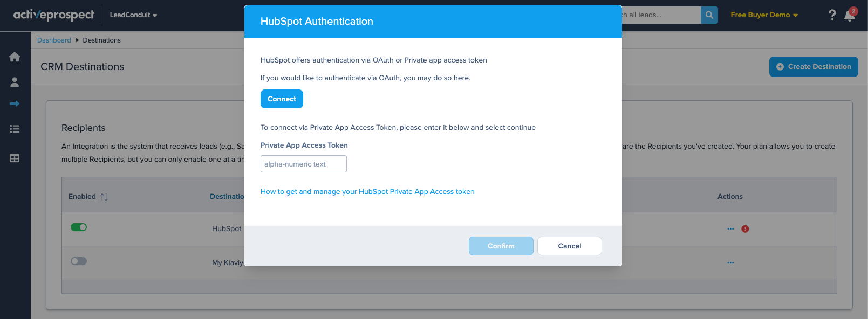Screen dimensions: 868x319
Task: Sort by the Enabled column
Action: tap(104, 197)
